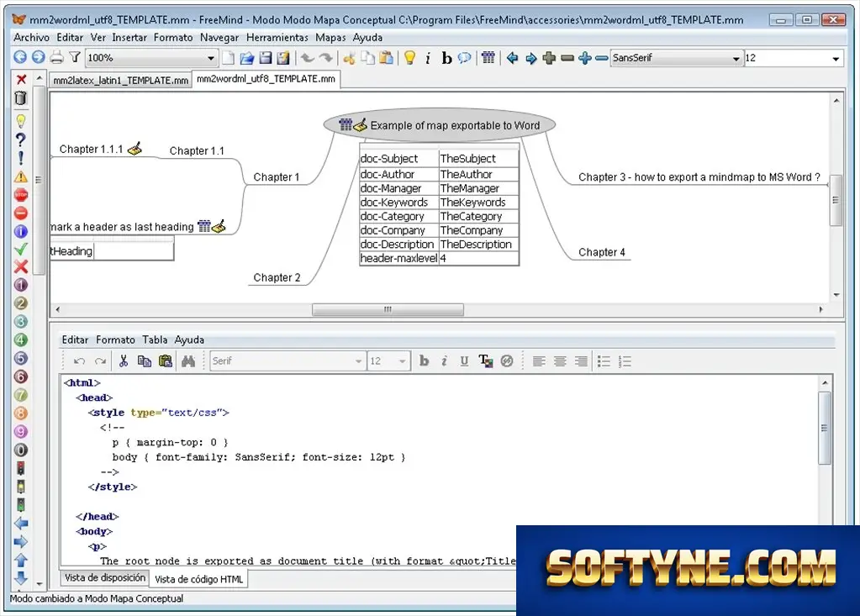This screenshot has width=860, height=616.
Task: Open the editor font size 12 dropdown
Action: [389, 361]
